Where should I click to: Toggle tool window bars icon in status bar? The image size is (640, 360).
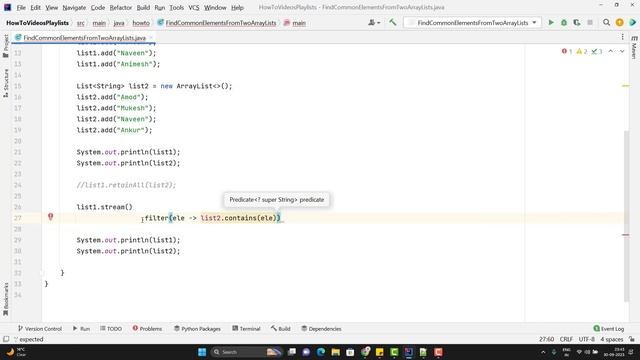[x=6, y=339]
